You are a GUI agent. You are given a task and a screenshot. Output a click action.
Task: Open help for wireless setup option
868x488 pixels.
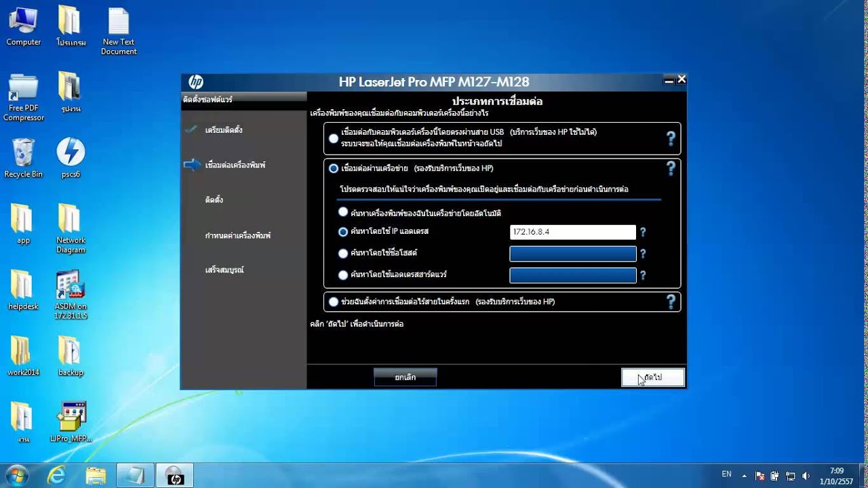[671, 302]
